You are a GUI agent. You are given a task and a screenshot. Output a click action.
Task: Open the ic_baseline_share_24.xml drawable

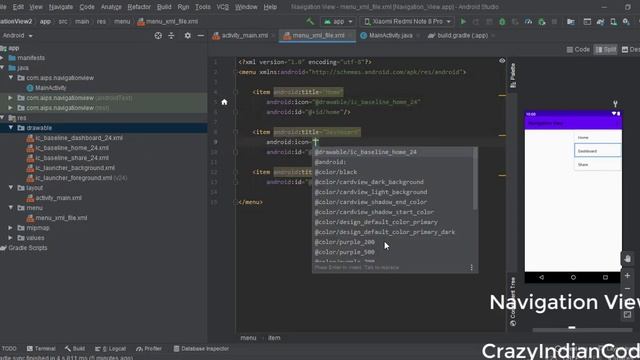click(x=72, y=158)
